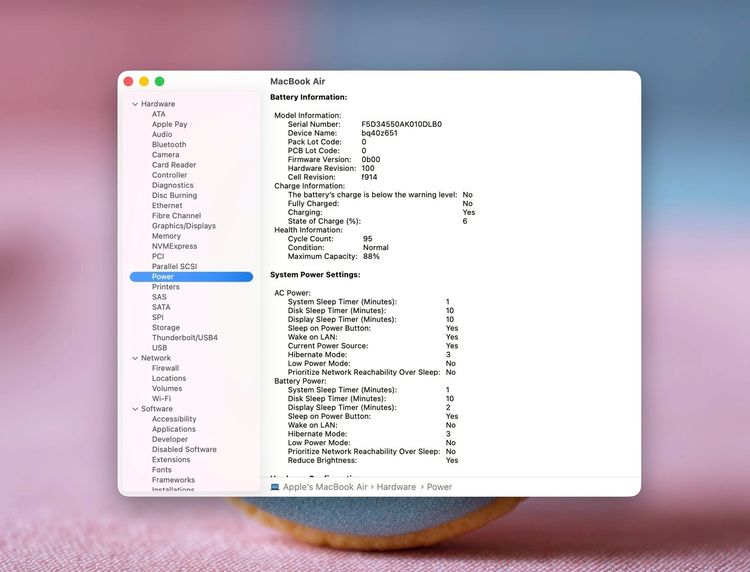750x572 pixels.
Task: Click the Network section label
Action: click(x=155, y=358)
